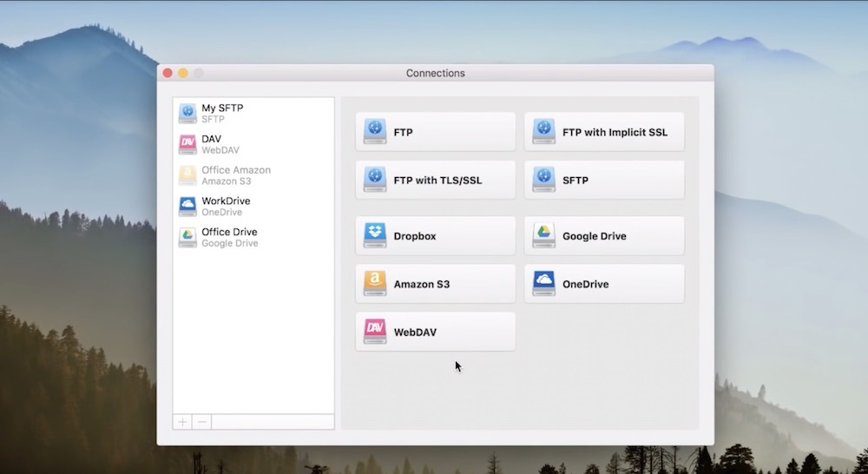This screenshot has height=474, width=868.
Task: Close the Connections window
Action: click(168, 73)
